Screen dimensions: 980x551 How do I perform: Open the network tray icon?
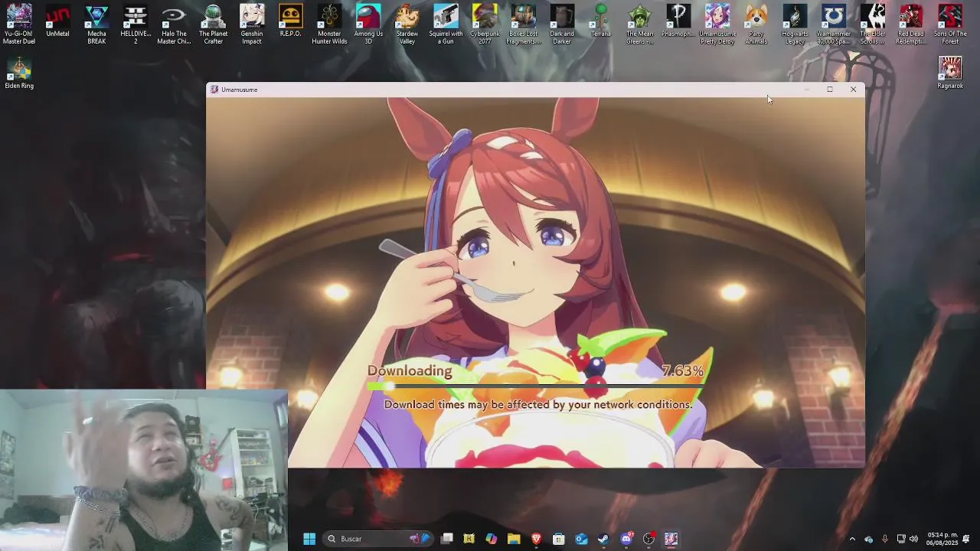click(901, 539)
